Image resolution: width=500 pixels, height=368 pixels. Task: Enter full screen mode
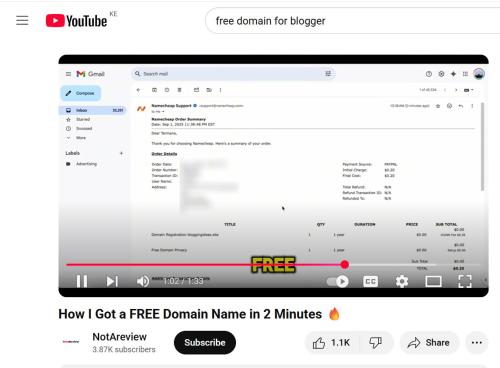pos(465,281)
